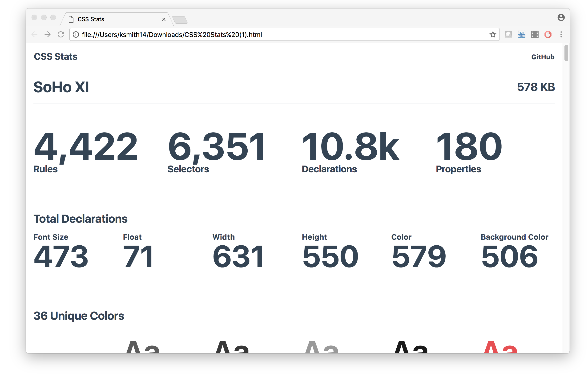Click the 36 Unique Colors heading
Viewport: 588px width, 389px height.
[x=79, y=316]
